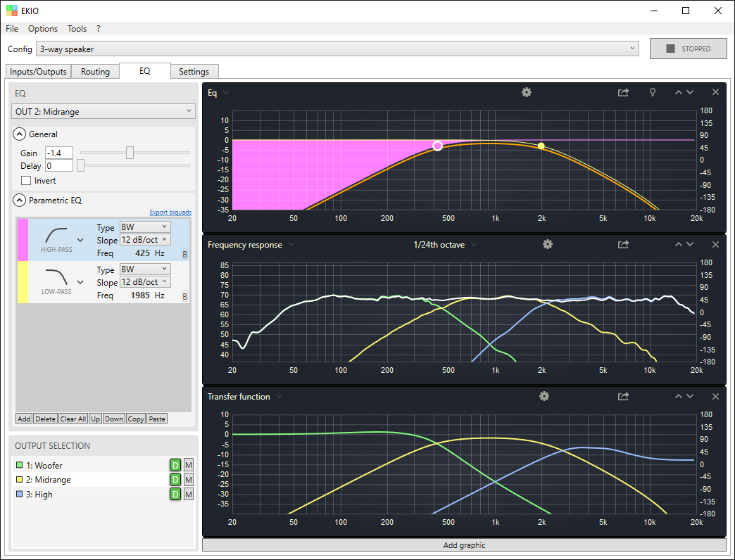Open settings gear of Eq graph

point(527,92)
